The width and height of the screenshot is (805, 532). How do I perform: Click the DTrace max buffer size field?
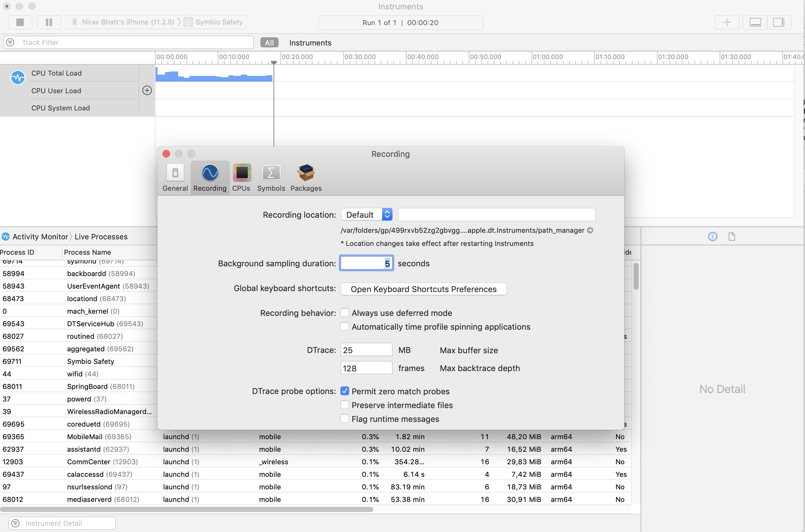coord(366,350)
